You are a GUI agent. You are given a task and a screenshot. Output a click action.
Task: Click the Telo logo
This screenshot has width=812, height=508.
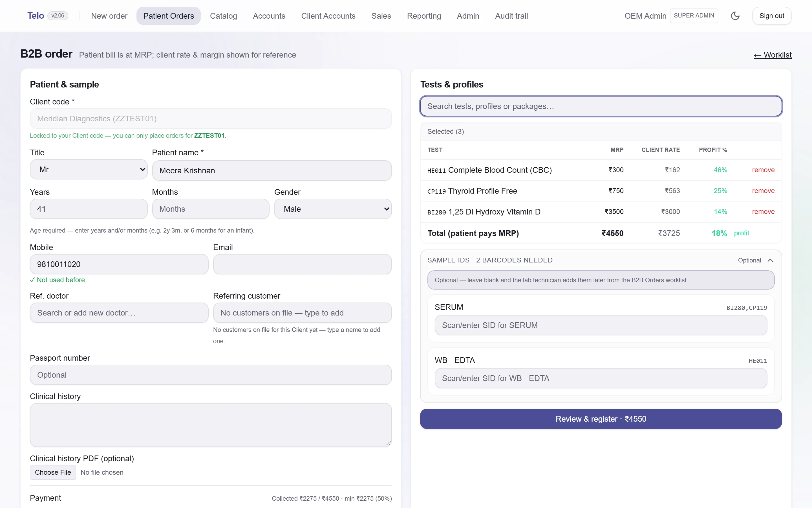tap(36, 16)
